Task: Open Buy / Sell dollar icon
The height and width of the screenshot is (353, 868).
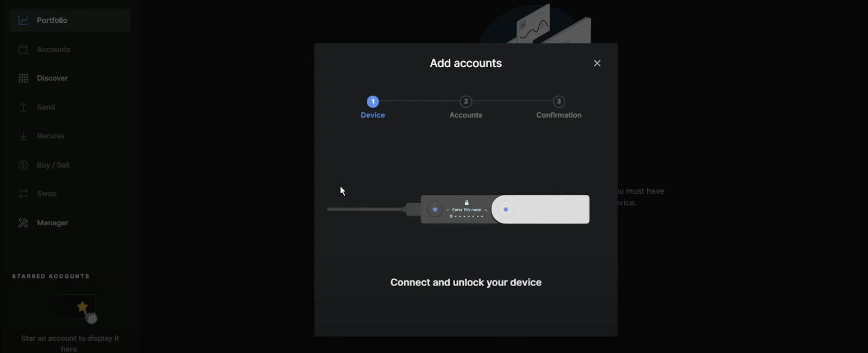Action: [23, 165]
